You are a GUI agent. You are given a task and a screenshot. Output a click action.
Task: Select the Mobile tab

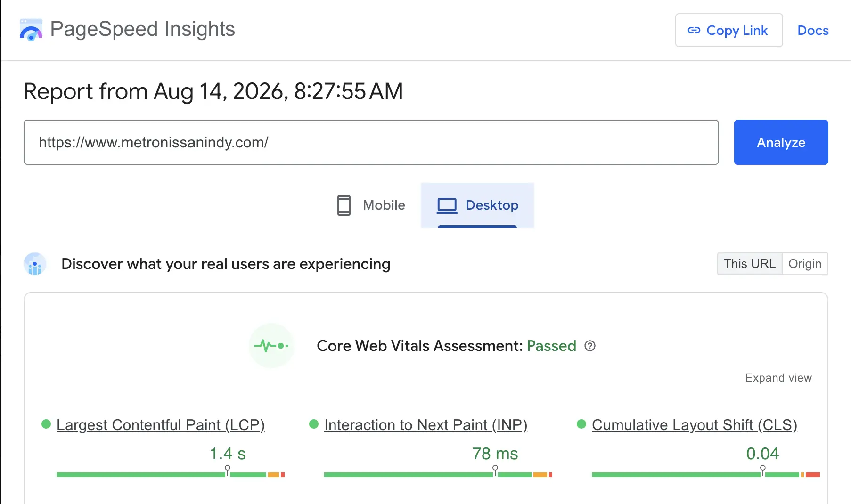click(x=371, y=205)
